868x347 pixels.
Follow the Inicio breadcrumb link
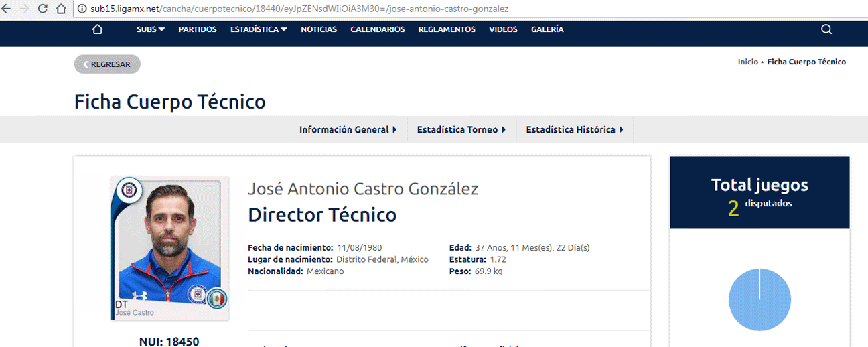click(747, 62)
